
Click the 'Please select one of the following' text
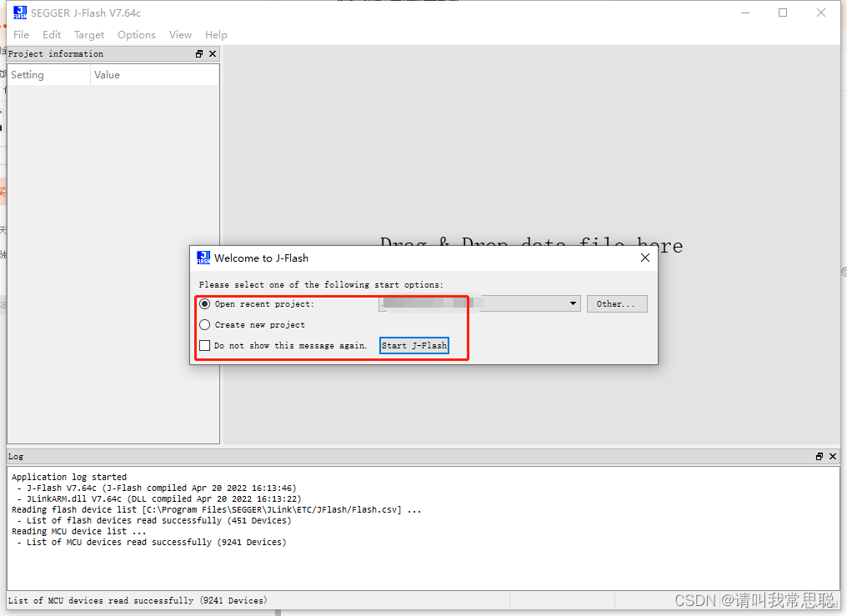[321, 284]
